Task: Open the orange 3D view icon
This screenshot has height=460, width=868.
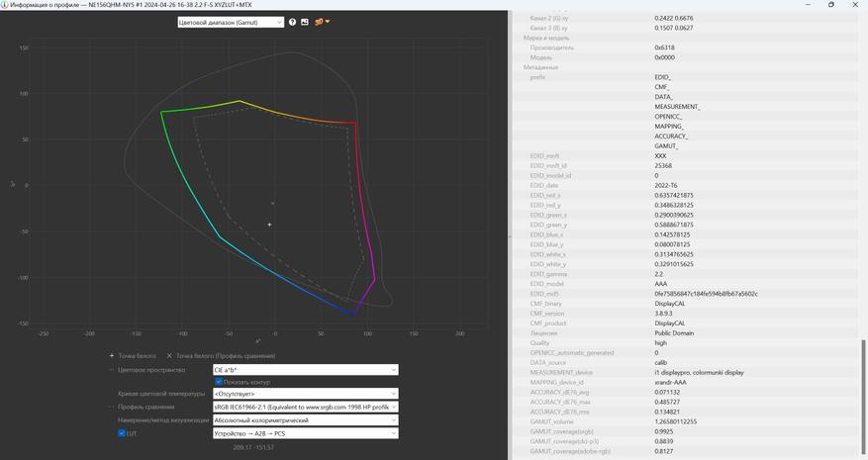Action: (319, 22)
